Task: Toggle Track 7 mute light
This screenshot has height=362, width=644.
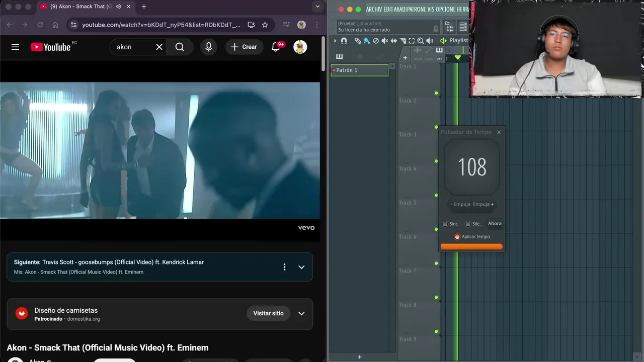Action: click(436, 297)
